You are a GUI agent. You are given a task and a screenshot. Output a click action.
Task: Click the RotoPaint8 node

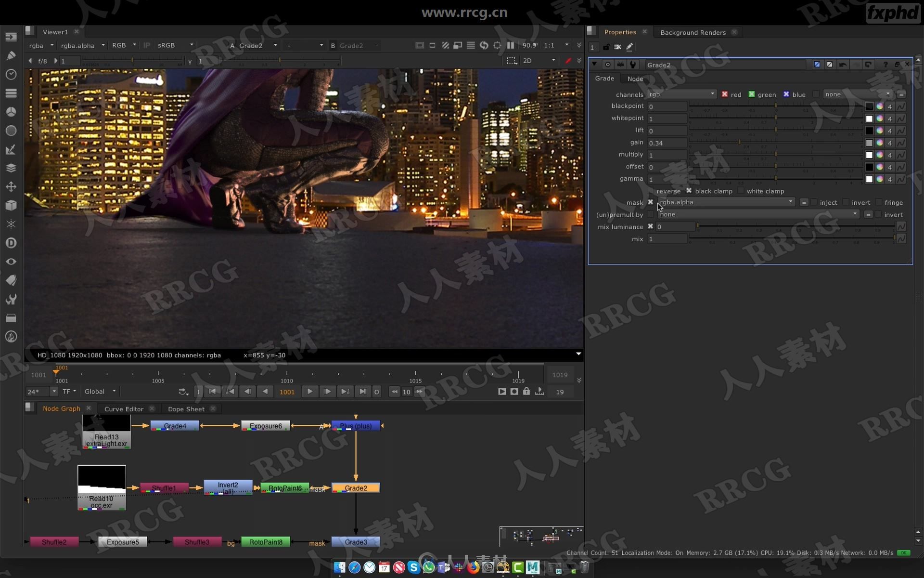266,542
